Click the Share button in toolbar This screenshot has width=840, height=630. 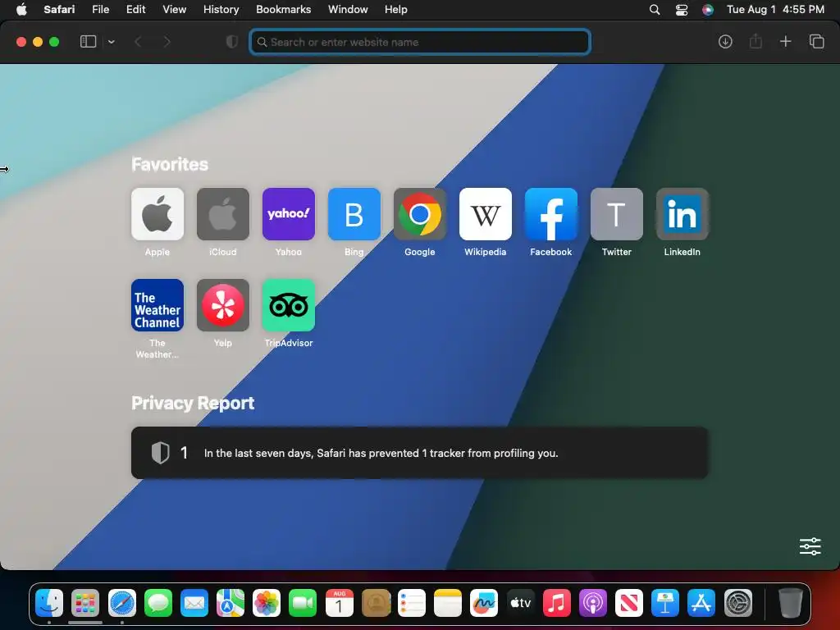[x=756, y=41]
